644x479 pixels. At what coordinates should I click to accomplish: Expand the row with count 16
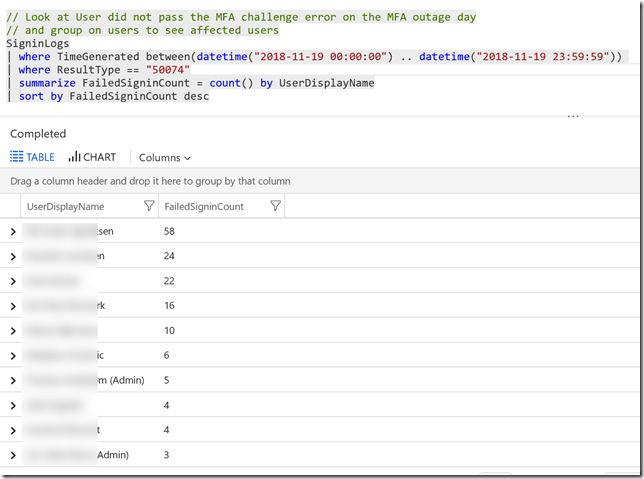coord(13,306)
